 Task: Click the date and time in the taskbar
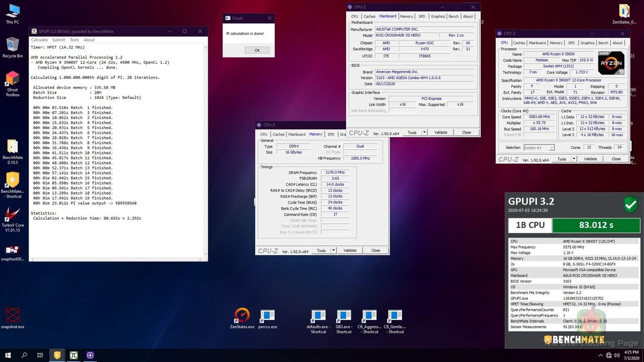click(x=632, y=355)
